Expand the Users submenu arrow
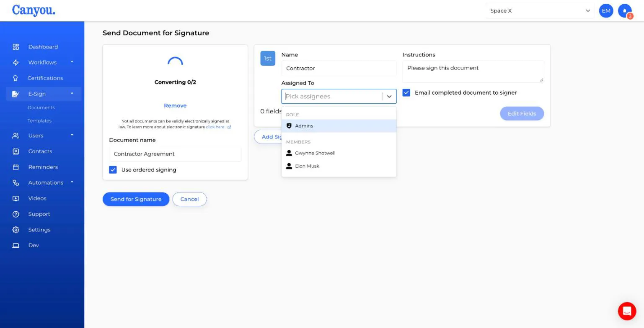644x328 pixels. click(72, 135)
